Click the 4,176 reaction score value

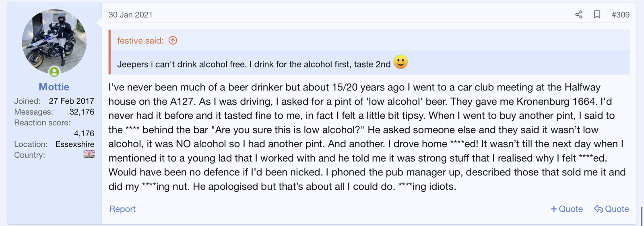pyautogui.click(x=84, y=134)
